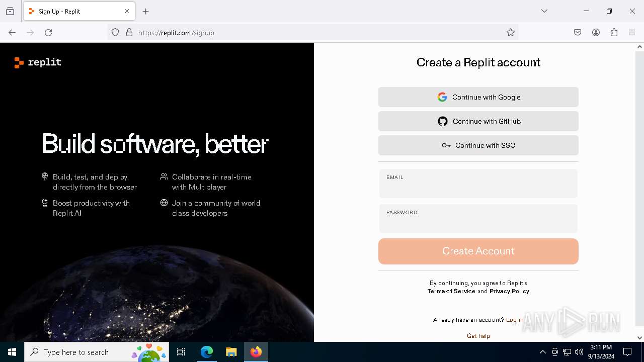Open the Extensions puzzle icon
The height and width of the screenshot is (362, 644).
[614, 33]
